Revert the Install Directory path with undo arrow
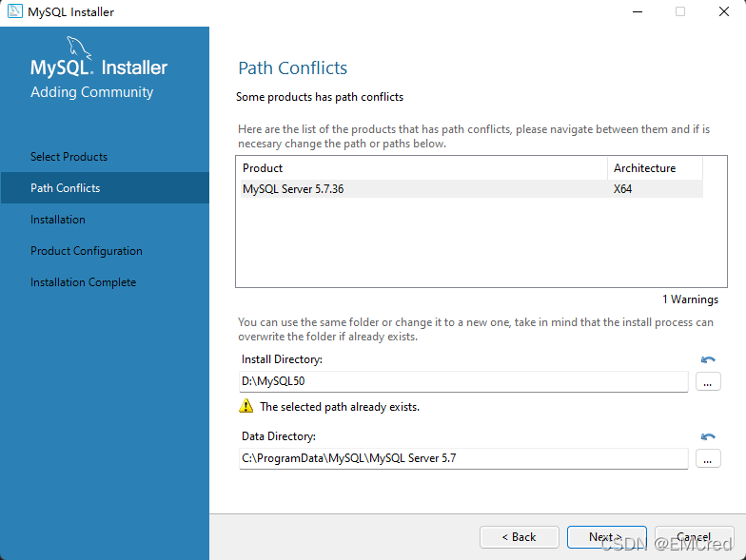Viewport: 746px width, 560px height. [708, 359]
